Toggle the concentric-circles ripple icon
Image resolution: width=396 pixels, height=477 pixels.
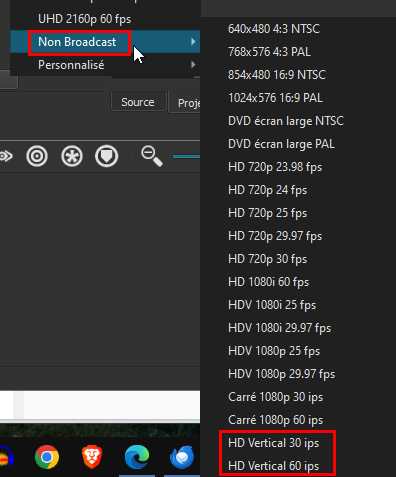coord(37,156)
